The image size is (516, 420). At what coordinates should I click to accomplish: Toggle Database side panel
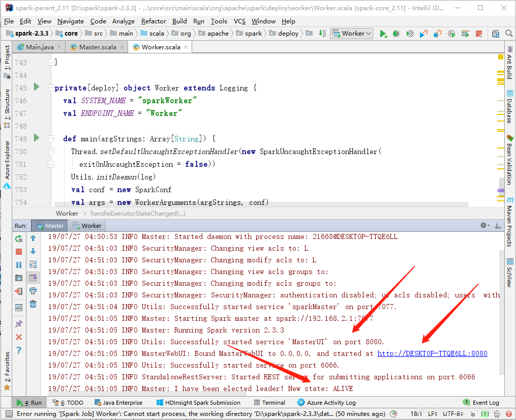click(510, 106)
